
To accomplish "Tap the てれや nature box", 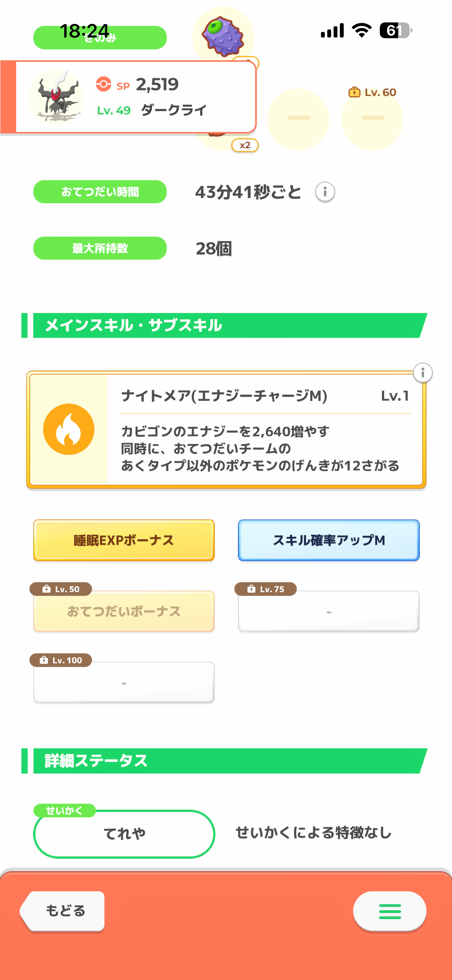I will [x=124, y=833].
